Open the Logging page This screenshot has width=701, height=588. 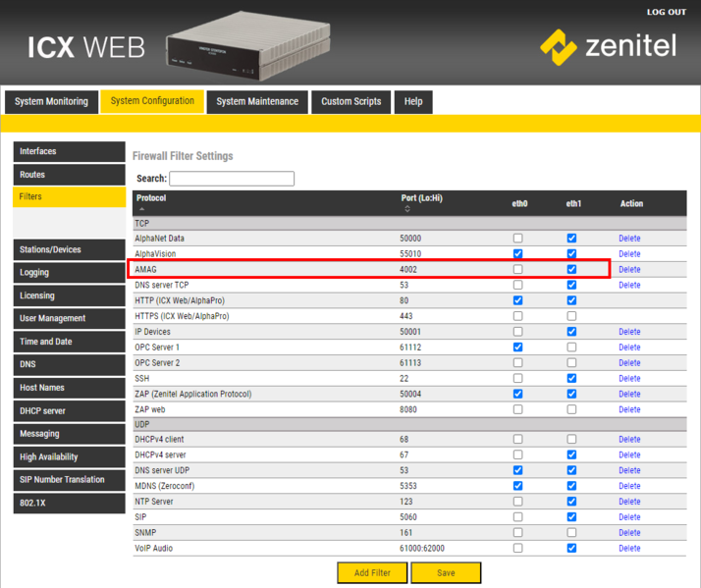click(70, 272)
